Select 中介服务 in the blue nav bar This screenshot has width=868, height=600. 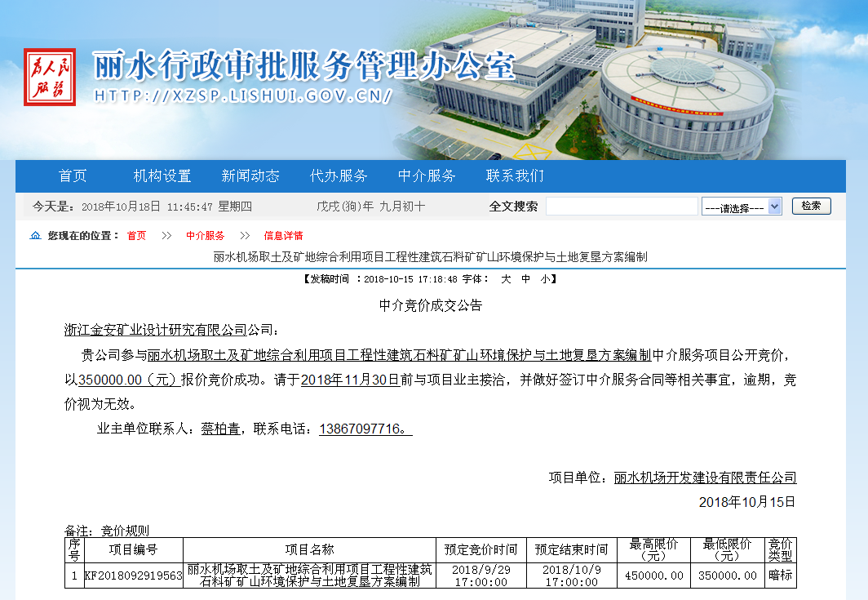point(426,176)
